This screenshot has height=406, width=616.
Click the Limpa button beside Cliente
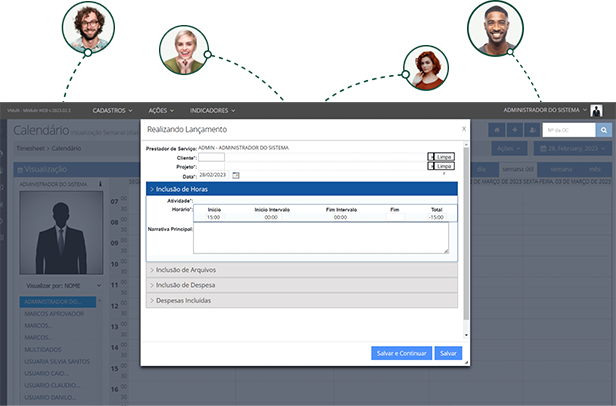[441, 157]
